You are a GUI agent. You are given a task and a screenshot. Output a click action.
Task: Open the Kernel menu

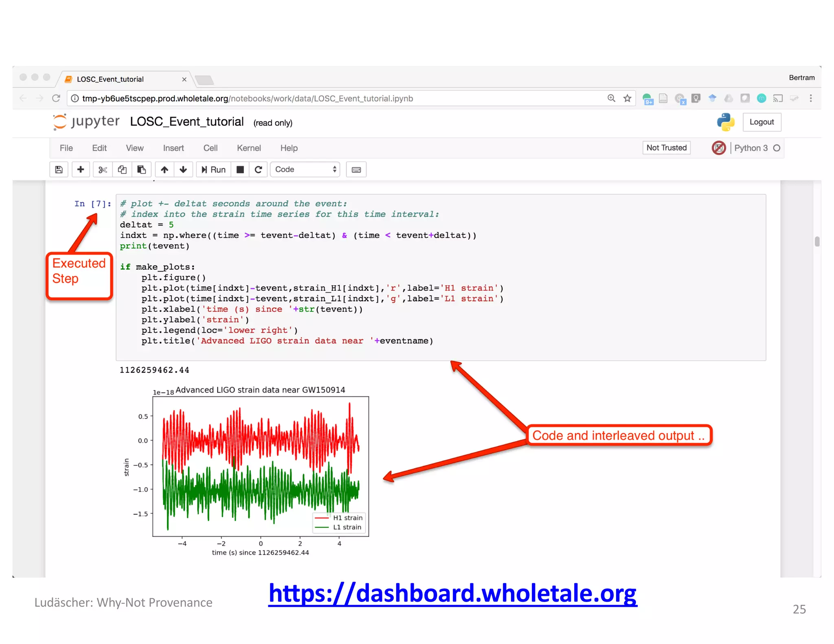tap(248, 148)
